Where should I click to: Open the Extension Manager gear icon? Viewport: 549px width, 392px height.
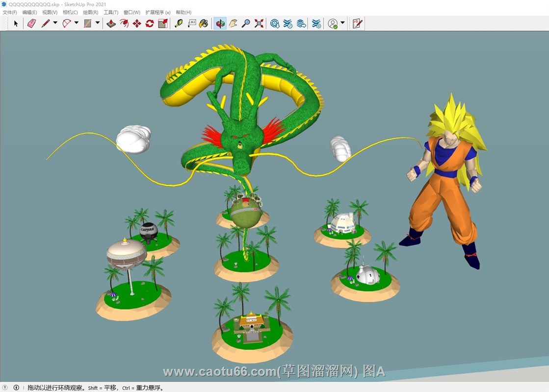pos(316,24)
